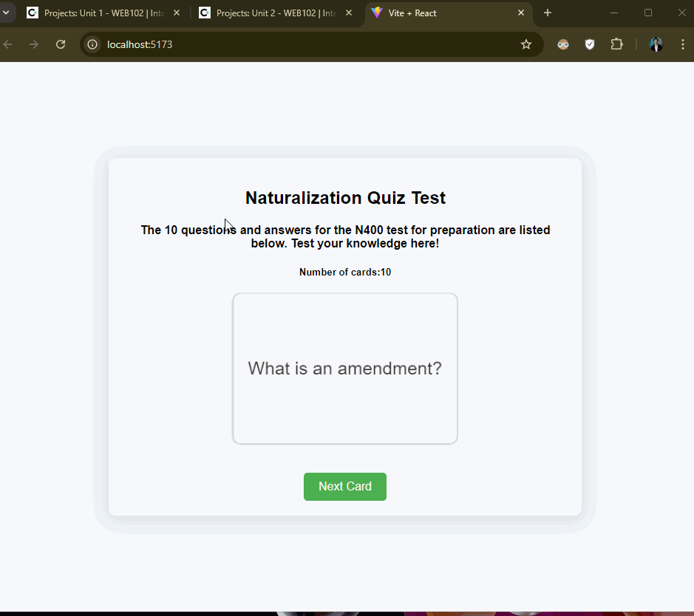Open the Extensions puzzle piece menu

point(616,44)
